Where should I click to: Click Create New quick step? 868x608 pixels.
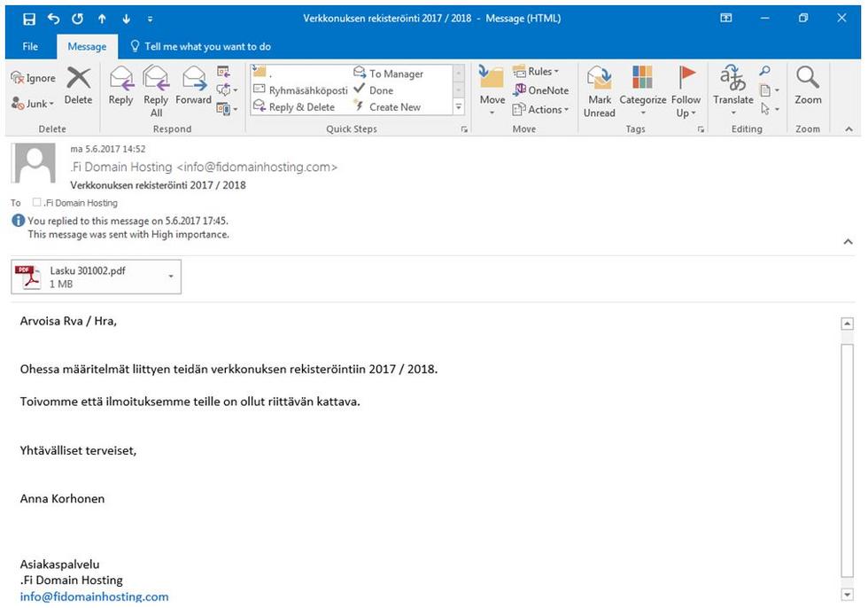coord(388,107)
